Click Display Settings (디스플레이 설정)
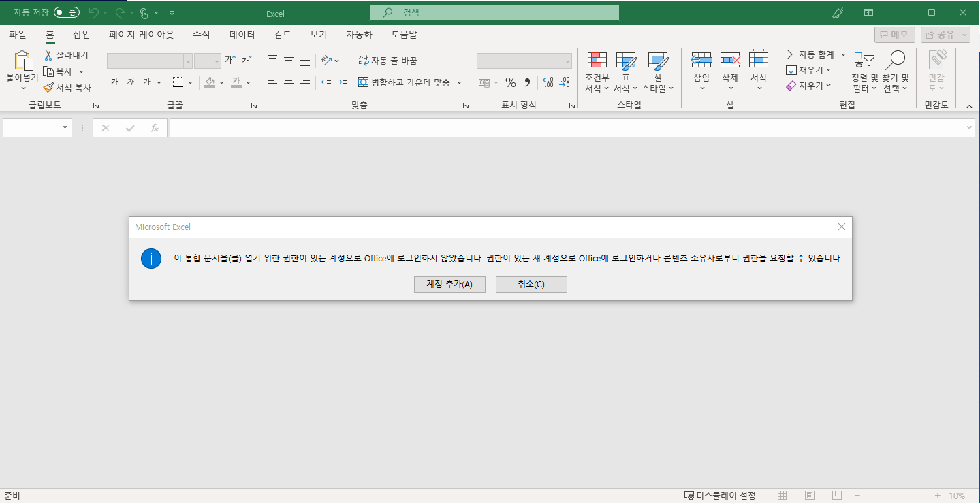This screenshot has width=980, height=503. click(x=720, y=496)
